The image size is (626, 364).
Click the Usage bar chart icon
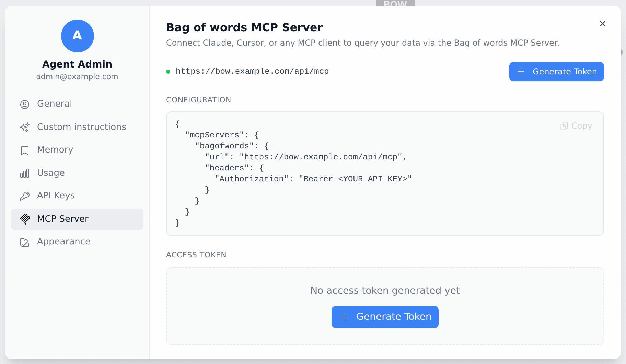pyautogui.click(x=25, y=173)
